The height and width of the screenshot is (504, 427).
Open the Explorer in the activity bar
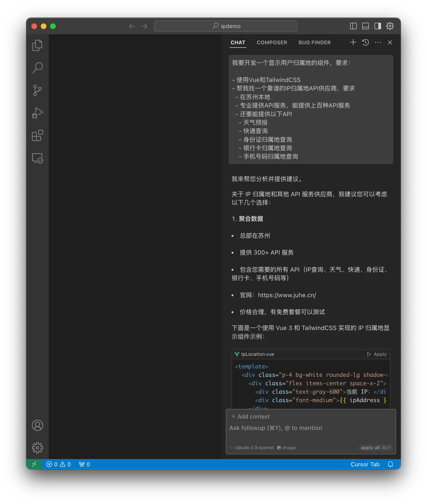[x=37, y=45]
